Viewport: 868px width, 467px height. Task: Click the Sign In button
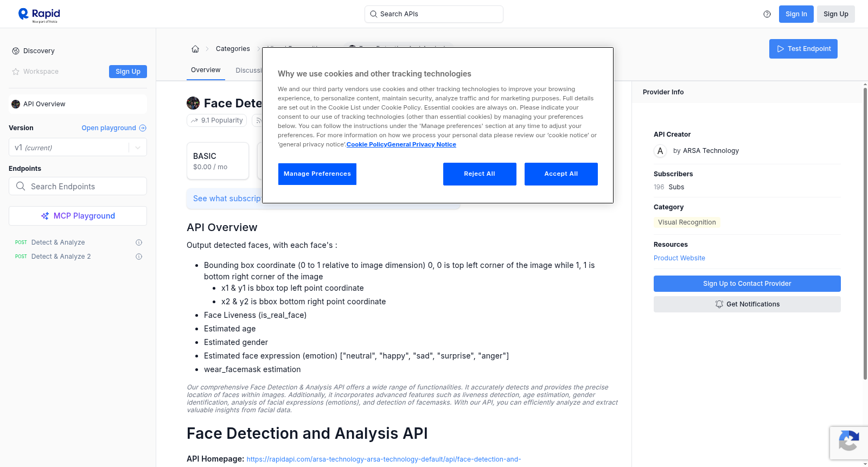(x=796, y=14)
